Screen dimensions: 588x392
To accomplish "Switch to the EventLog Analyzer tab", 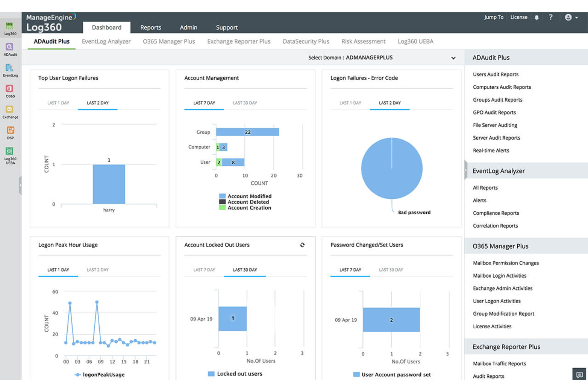I will [x=106, y=41].
